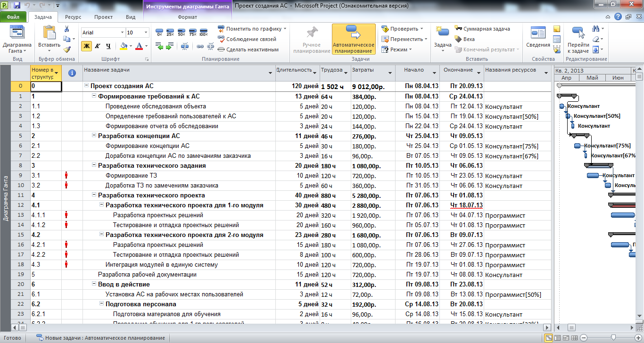This screenshot has height=343, width=644.
Task: Mark task 75% complete
Action: point(192,33)
